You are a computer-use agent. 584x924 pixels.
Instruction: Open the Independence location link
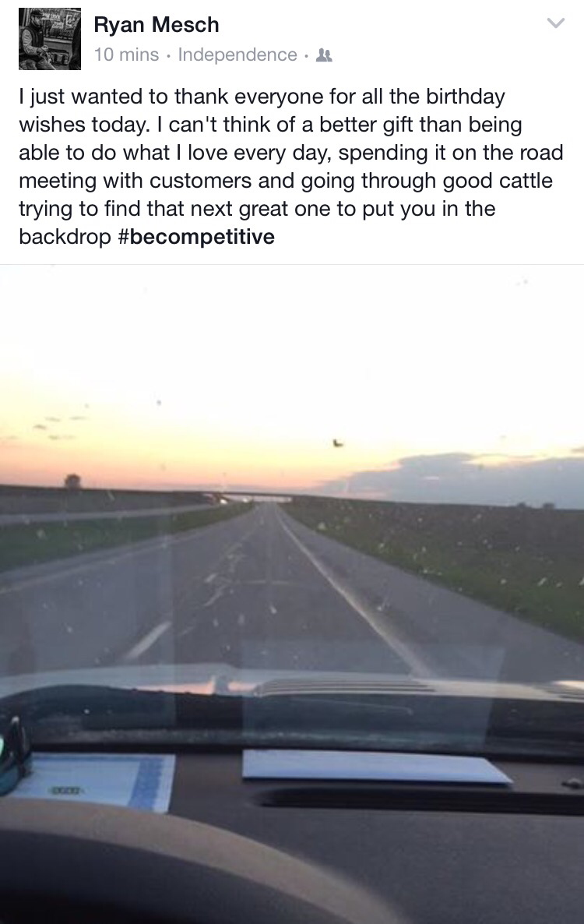(x=237, y=55)
